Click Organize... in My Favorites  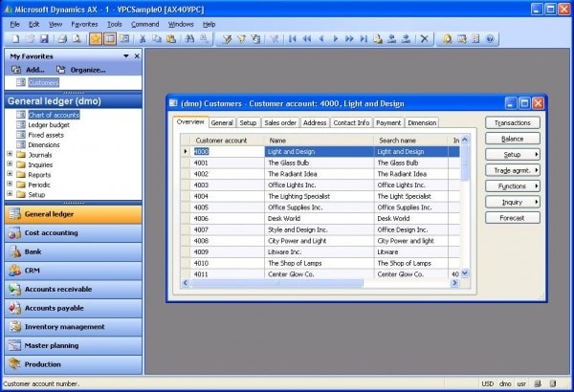tap(81, 70)
